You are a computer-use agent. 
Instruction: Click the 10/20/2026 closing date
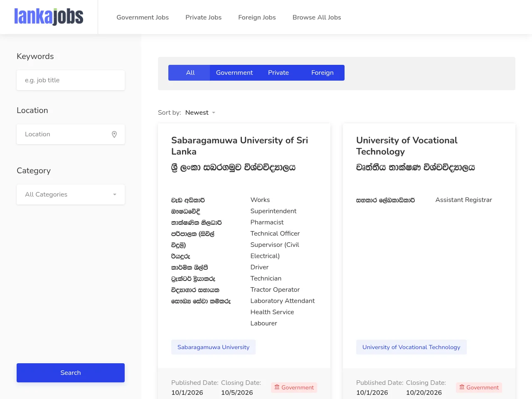(424, 393)
